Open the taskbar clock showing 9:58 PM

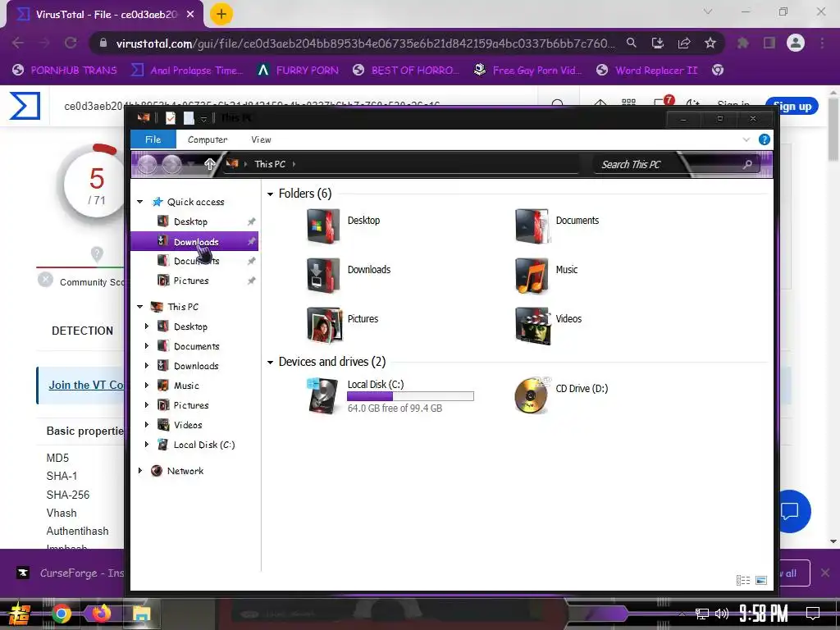(764, 614)
